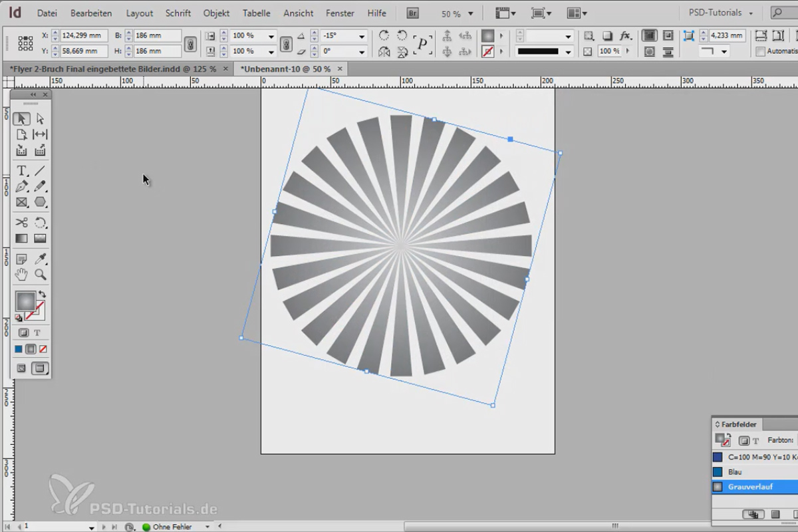
Task: Click the reference point locator grid
Action: click(x=25, y=44)
